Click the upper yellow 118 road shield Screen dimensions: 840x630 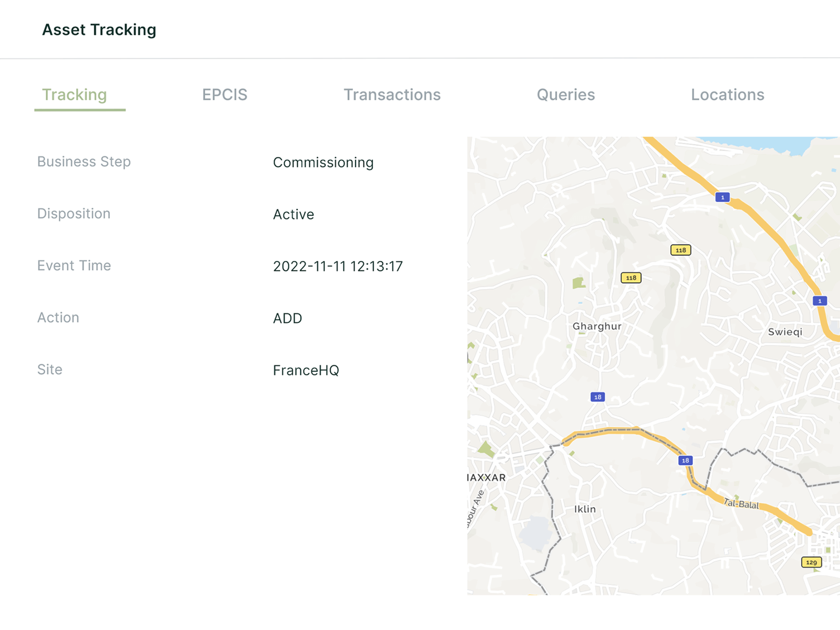680,250
